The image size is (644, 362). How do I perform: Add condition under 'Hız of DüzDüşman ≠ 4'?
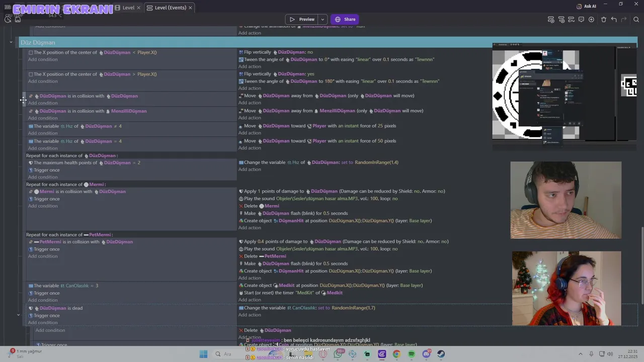[x=43, y=133]
